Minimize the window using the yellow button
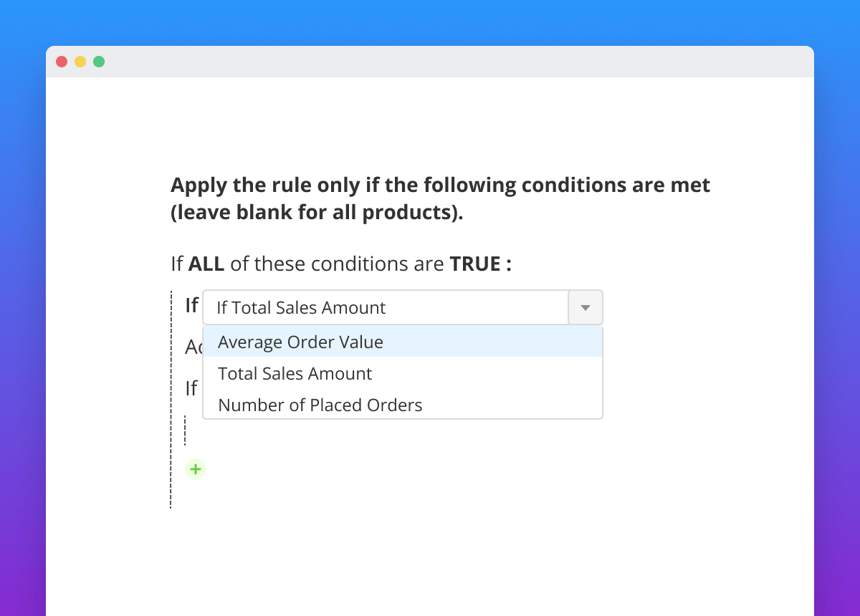 80,62
